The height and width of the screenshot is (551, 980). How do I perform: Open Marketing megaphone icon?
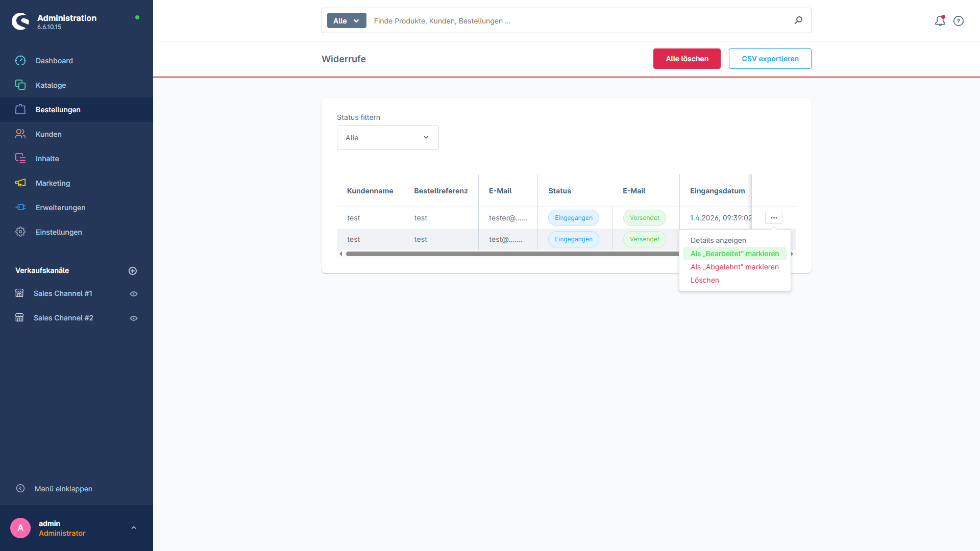[x=20, y=183]
